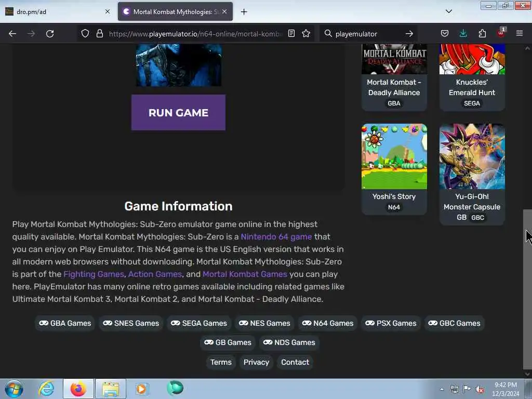Browse GB Games category
This screenshot has height=399, width=532.
pos(228,342)
